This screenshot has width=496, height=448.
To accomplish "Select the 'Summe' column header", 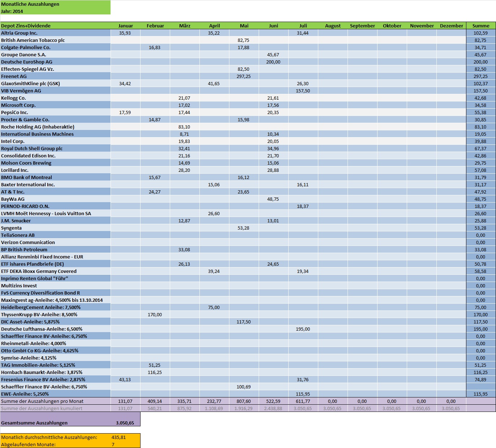I will point(481,26).
